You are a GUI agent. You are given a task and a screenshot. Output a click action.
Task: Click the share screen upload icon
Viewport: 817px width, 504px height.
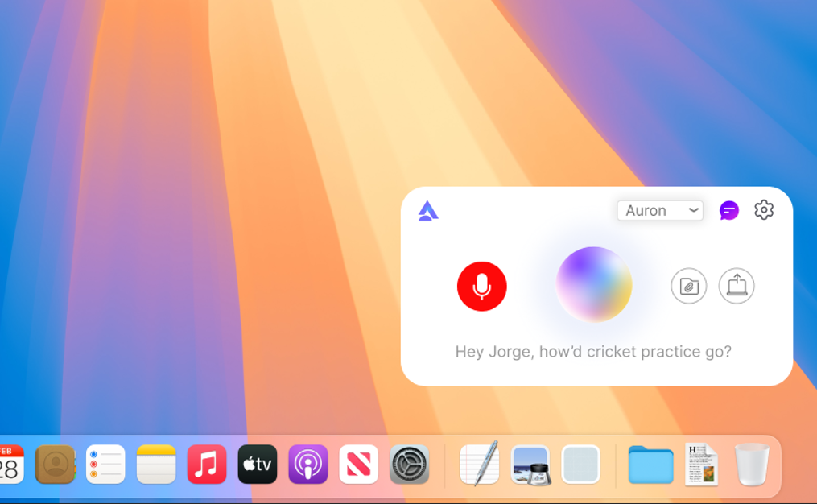tap(737, 286)
